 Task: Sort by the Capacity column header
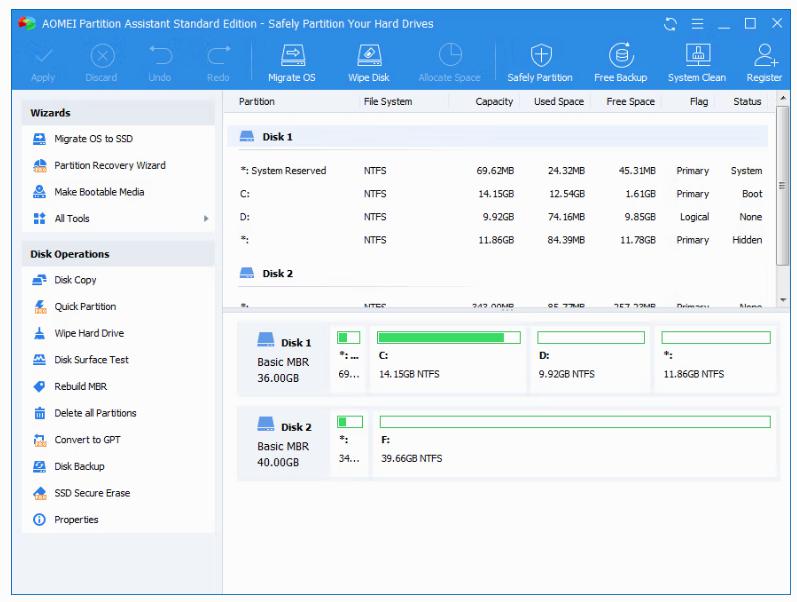[493, 102]
